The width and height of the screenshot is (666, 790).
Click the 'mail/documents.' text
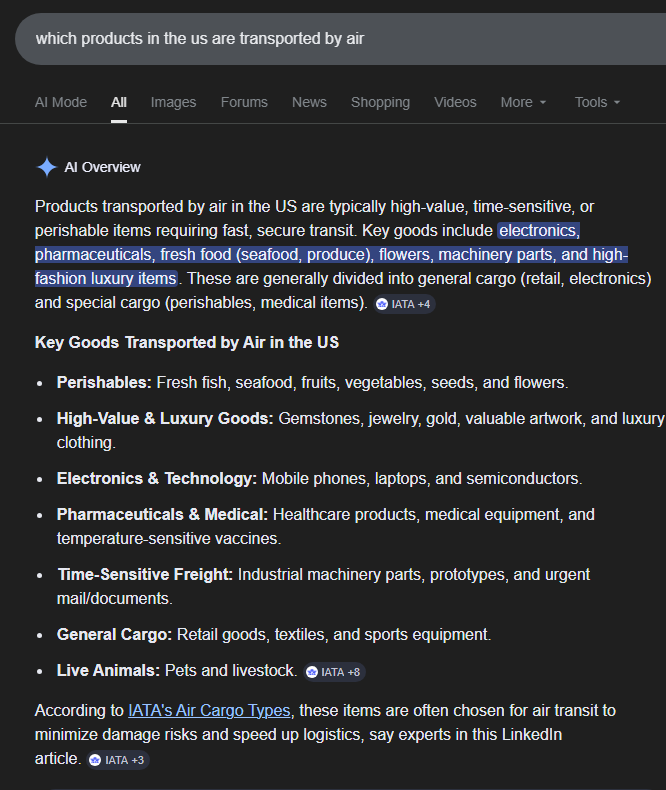click(x=114, y=599)
